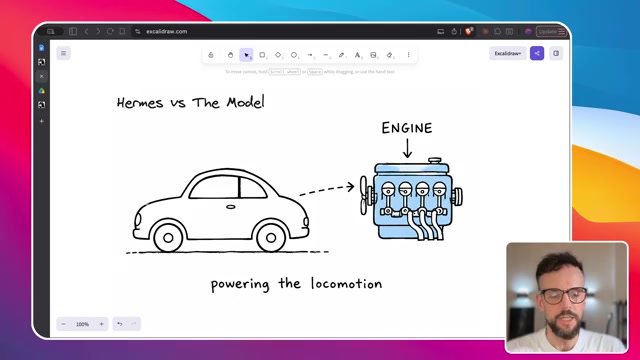Zoom out with the minus button
The width and height of the screenshot is (640, 360).
coord(64,324)
